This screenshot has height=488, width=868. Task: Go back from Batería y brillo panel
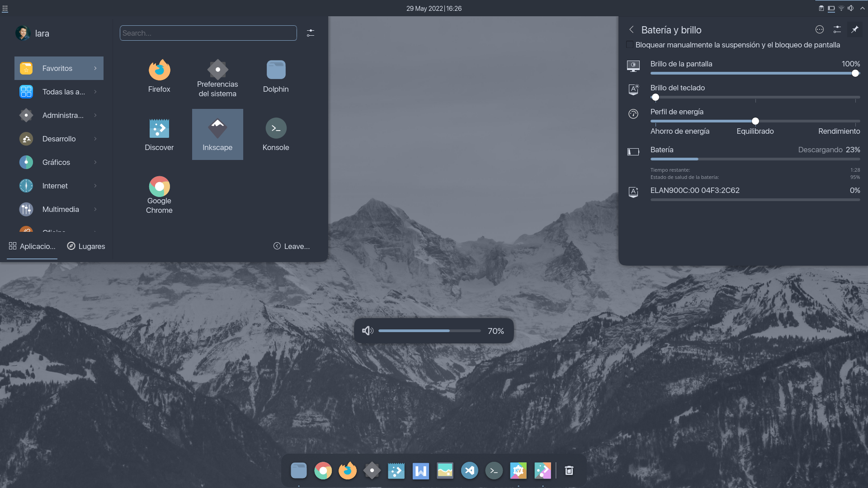pyautogui.click(x=632, y=30)
